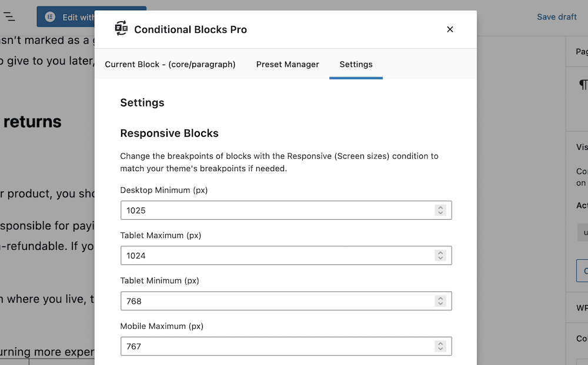
Task: Click the Elementor icon in Edit with button
Action: point(50,17)
